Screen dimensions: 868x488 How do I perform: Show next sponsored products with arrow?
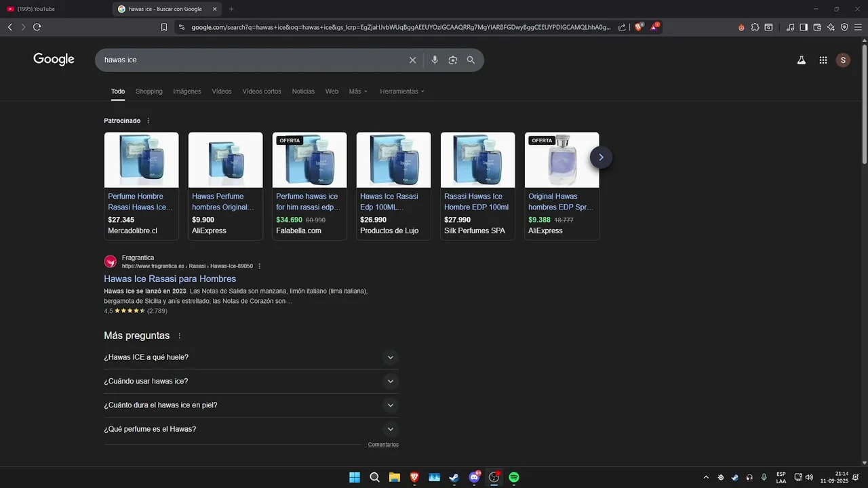(601, 157)
